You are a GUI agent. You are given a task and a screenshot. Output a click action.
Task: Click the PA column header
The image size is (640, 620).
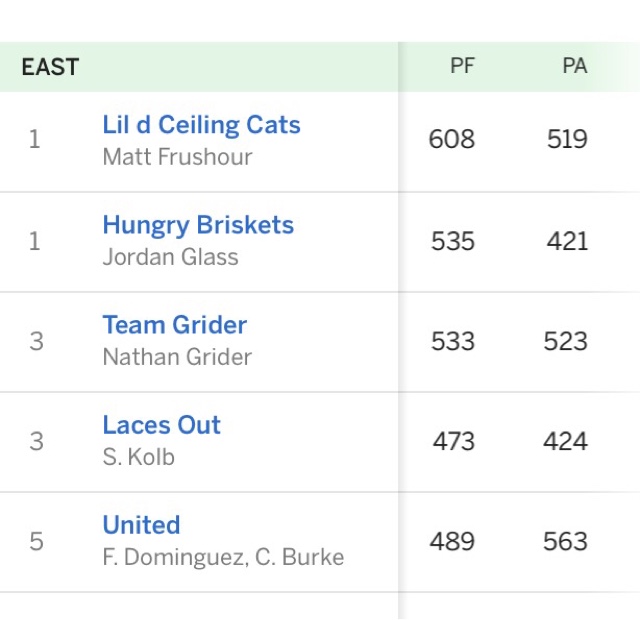[x=574, y=67]
